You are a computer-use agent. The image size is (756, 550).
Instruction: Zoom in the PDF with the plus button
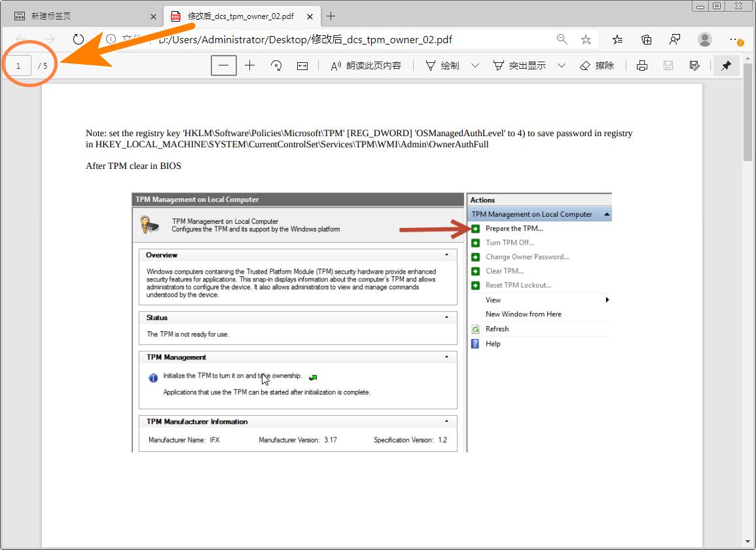point(249,65)
